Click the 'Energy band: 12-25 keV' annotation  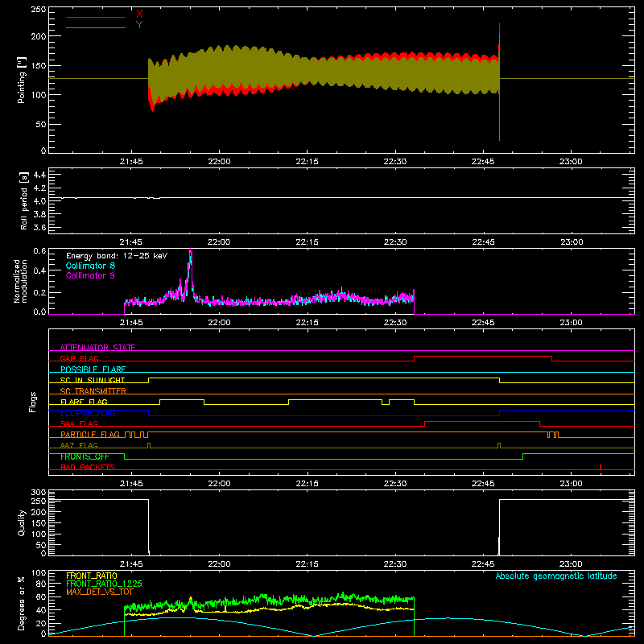tap(117, 256)
